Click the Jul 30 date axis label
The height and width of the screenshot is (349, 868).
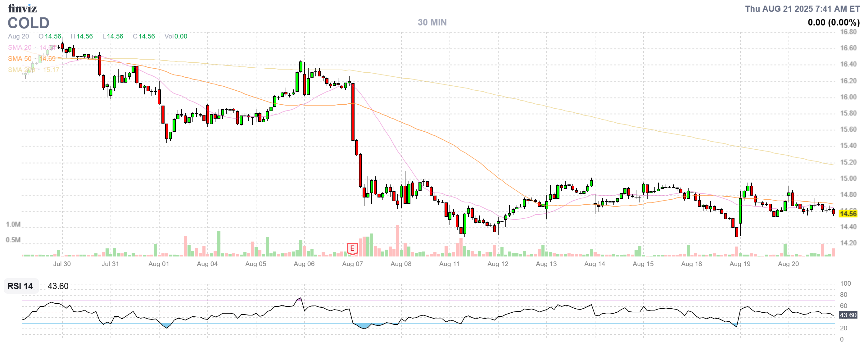62,264
